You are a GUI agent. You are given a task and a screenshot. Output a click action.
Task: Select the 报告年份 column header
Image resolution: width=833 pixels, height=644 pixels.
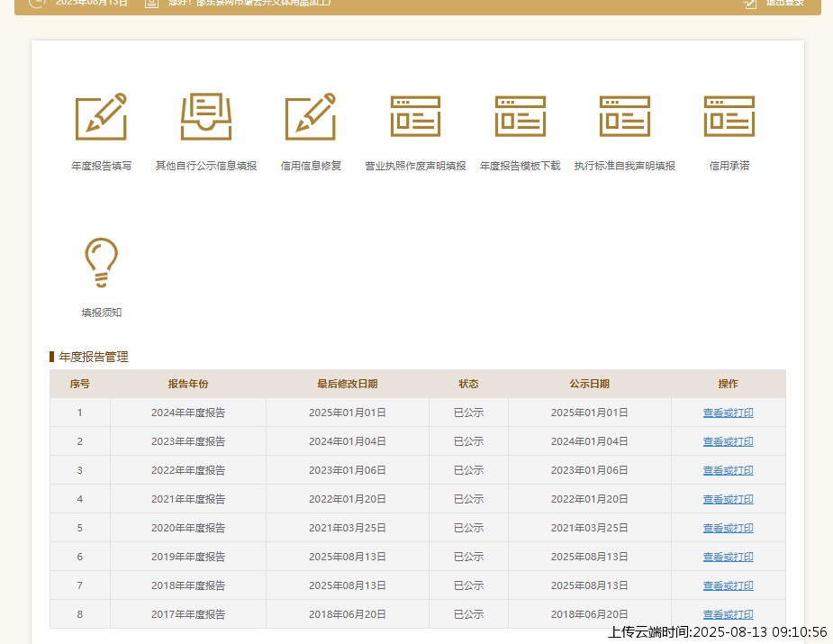[x=188, y=384]
